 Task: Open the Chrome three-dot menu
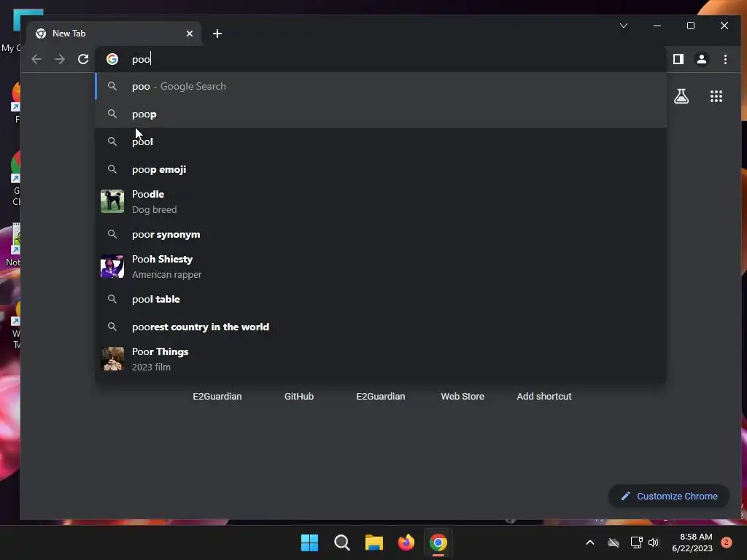point(725,59)
